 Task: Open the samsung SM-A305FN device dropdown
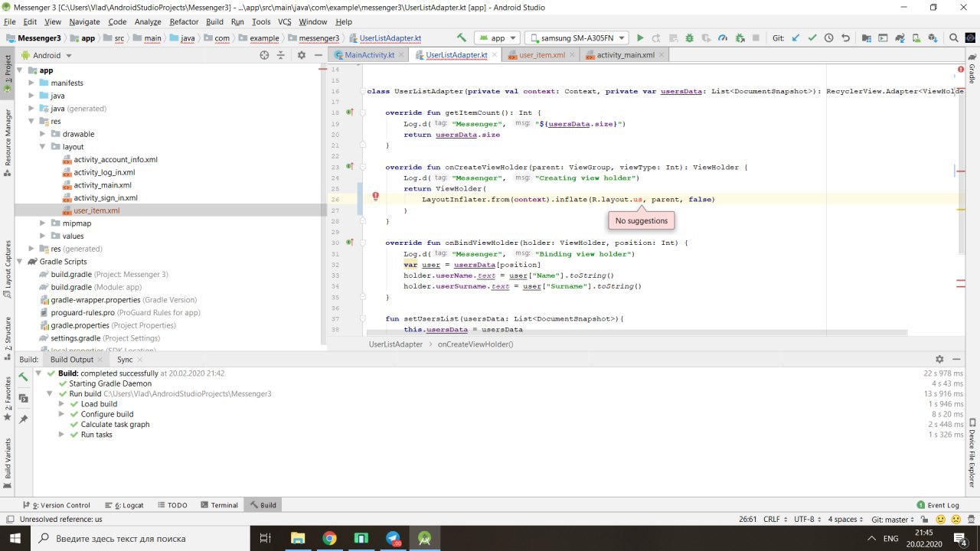pos(576,37)
